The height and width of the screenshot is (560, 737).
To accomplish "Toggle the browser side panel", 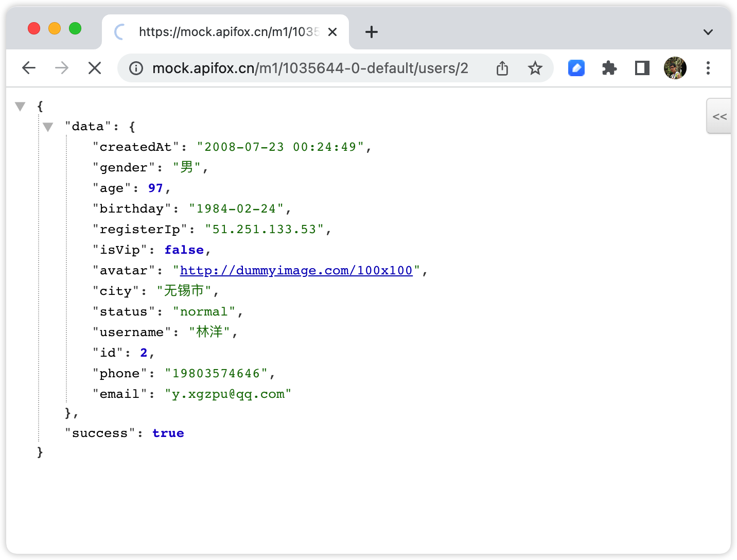I will (642, 68).
